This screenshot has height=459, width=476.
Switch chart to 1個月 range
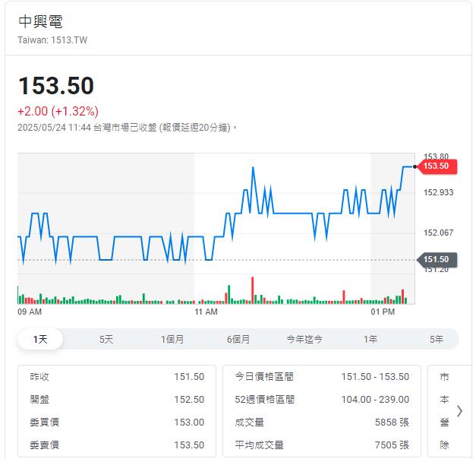point(172,339)
